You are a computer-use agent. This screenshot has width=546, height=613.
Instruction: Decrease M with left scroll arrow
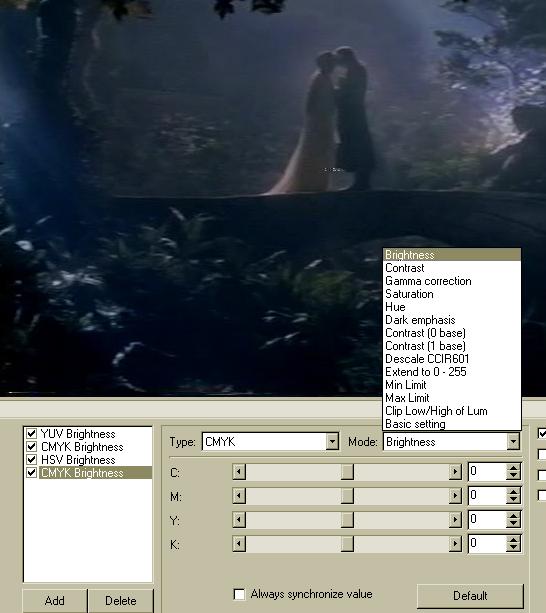click(239, 496)
